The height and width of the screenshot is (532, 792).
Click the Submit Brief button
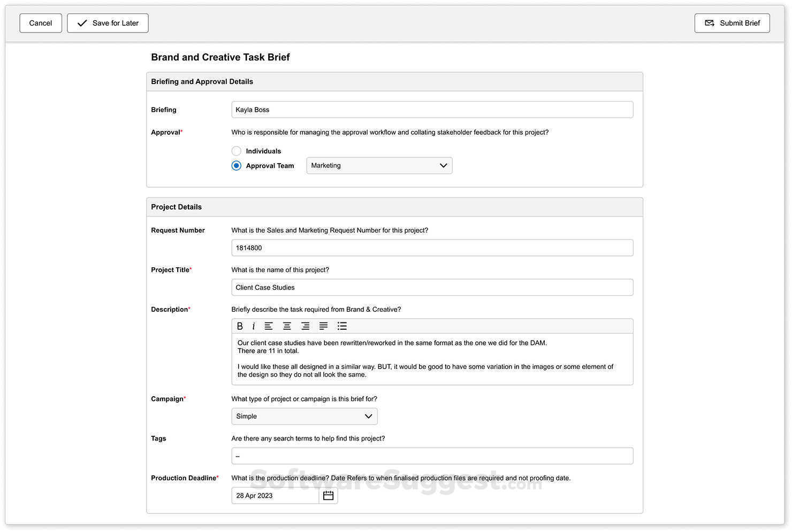point(732,23)
